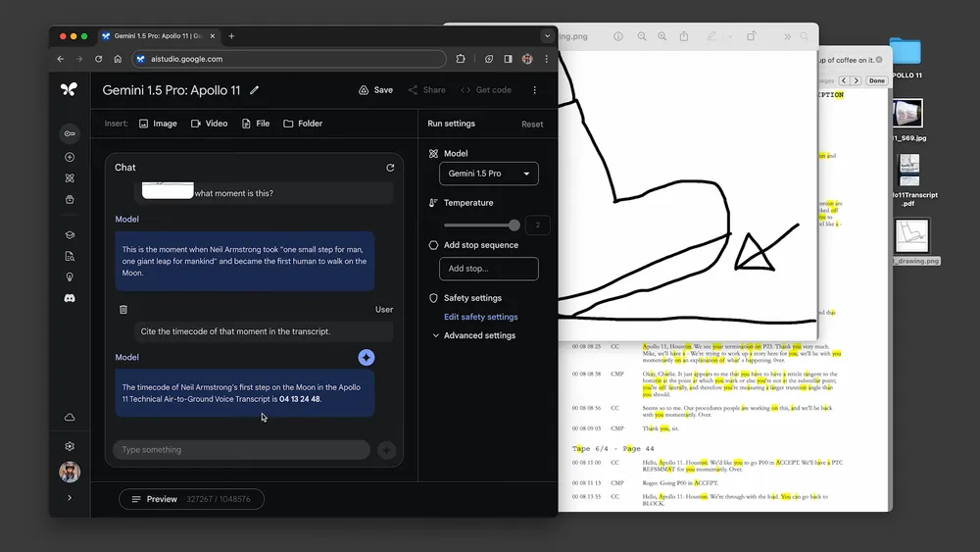Viewport: 980px width, 552px height.
Task: Click Done in PDF search bar
Action: (x=877, y=80)
